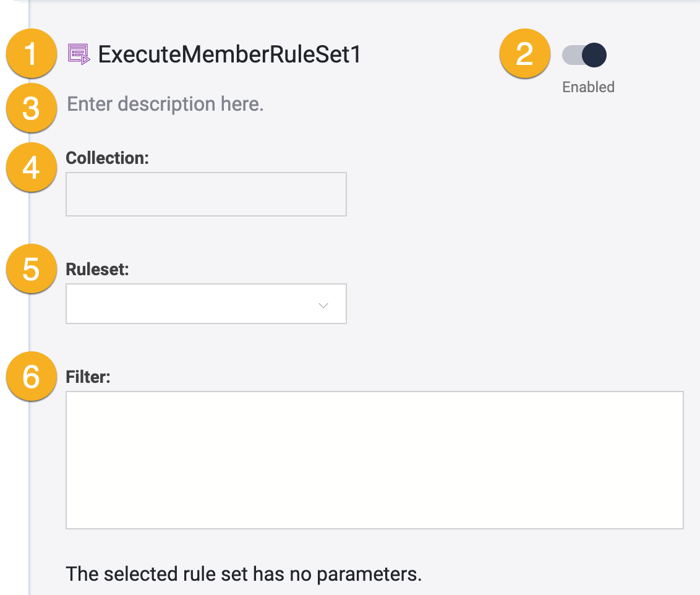
Task: Click annotation badge 6 beside Filter
Action: tap(31, 376)
